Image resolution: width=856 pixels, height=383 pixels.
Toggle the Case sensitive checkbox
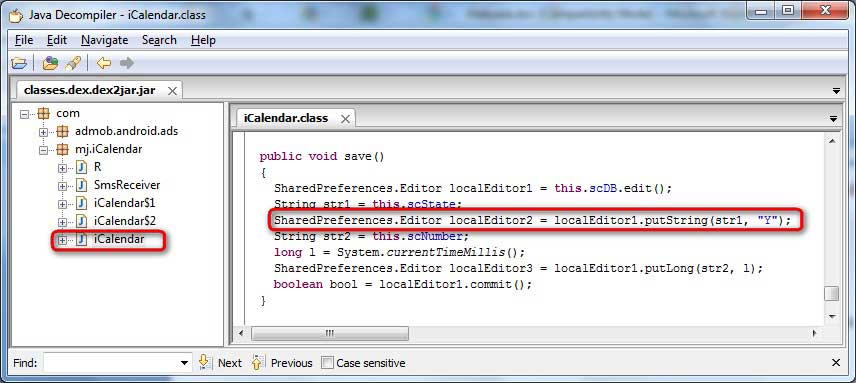pos(327,363)
